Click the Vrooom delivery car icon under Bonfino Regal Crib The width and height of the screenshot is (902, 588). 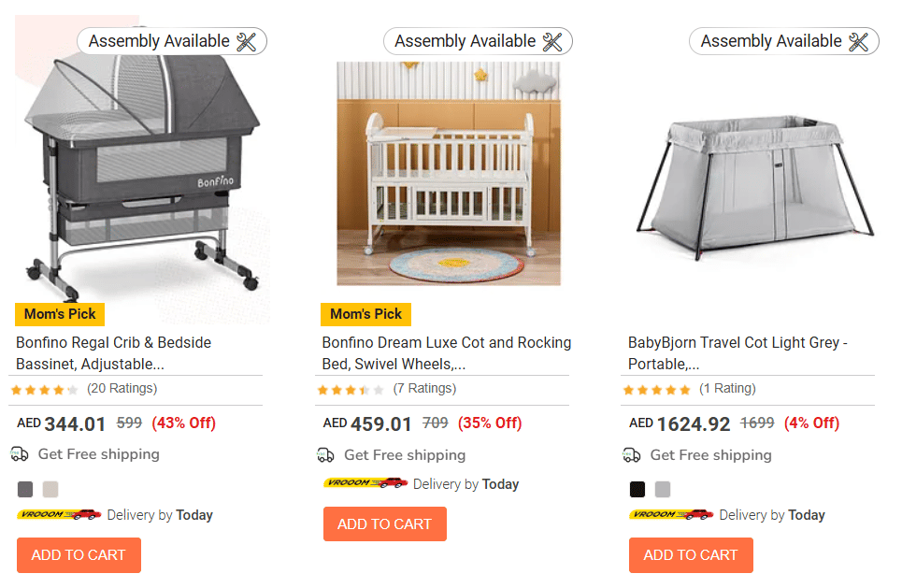click(x=59, y=515)
